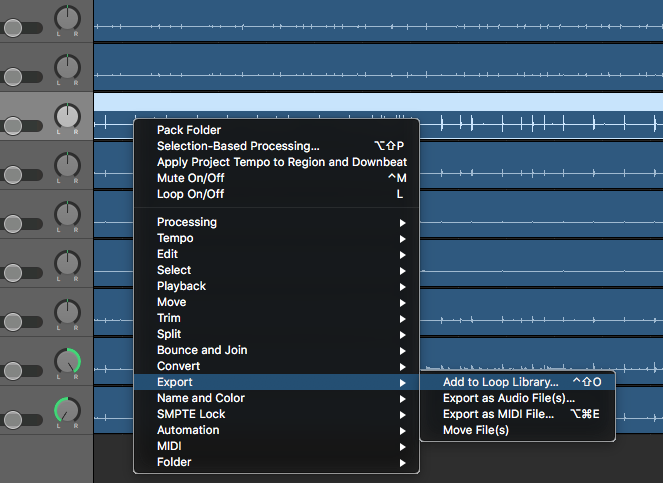Click Move File(s) in the Export submenu

(x=476, y=430)
